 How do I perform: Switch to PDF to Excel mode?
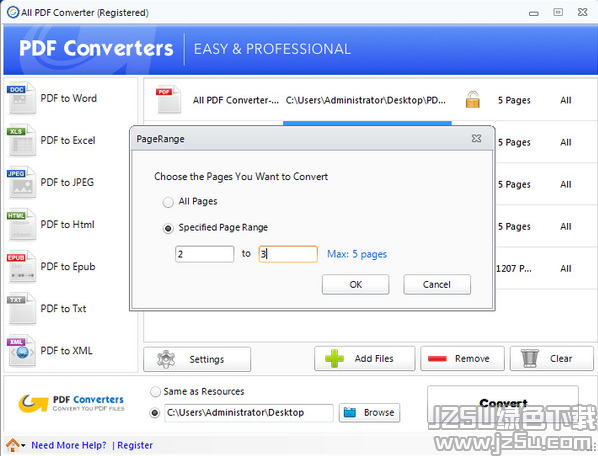[x=68, y=140]
